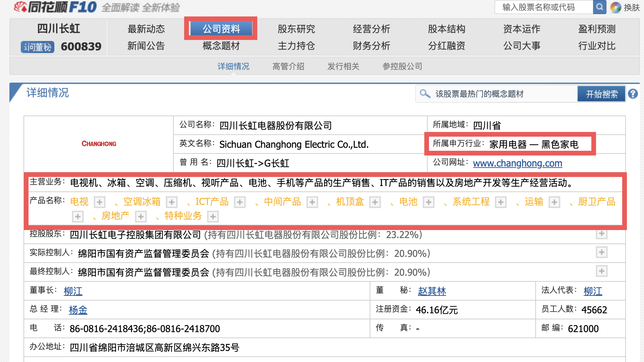Open the 分红融资 menu item
This screenshot has height=362, width=644.
pos(447,46)
